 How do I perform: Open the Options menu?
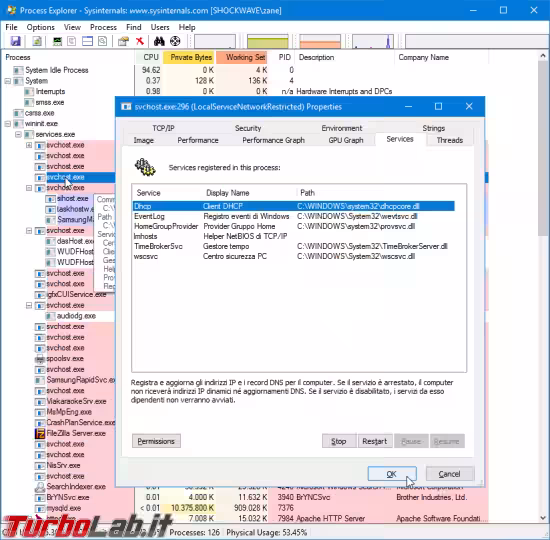(41, 27)
